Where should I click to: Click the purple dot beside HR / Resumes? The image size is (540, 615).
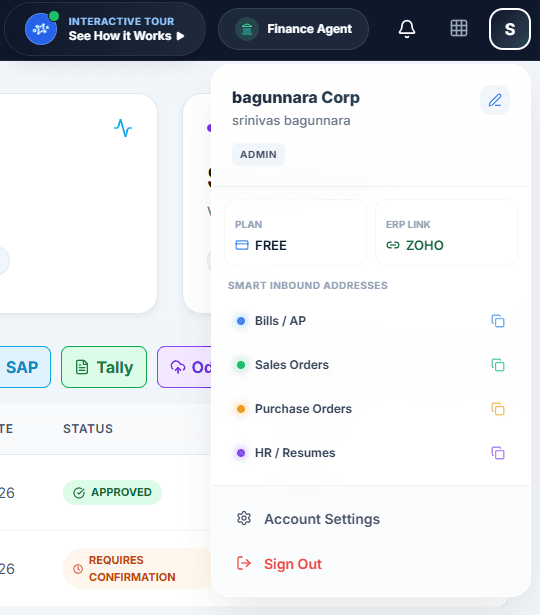(241, 453)
